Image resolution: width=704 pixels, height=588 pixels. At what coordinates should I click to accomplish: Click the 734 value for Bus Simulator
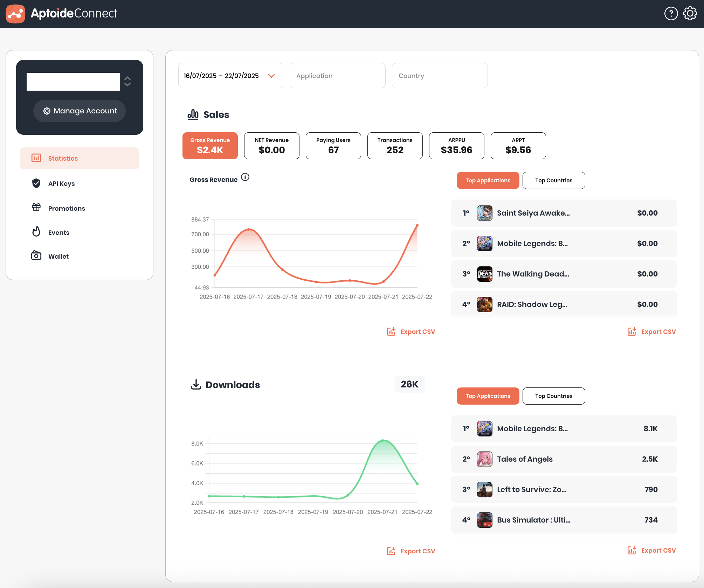tap(651, 520)
